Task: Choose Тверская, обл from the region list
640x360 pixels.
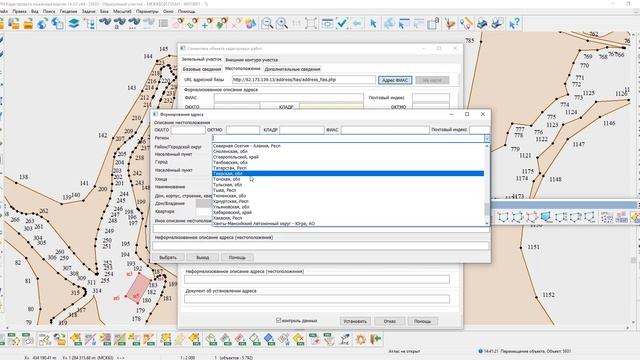Action: [x=348, y=173]
